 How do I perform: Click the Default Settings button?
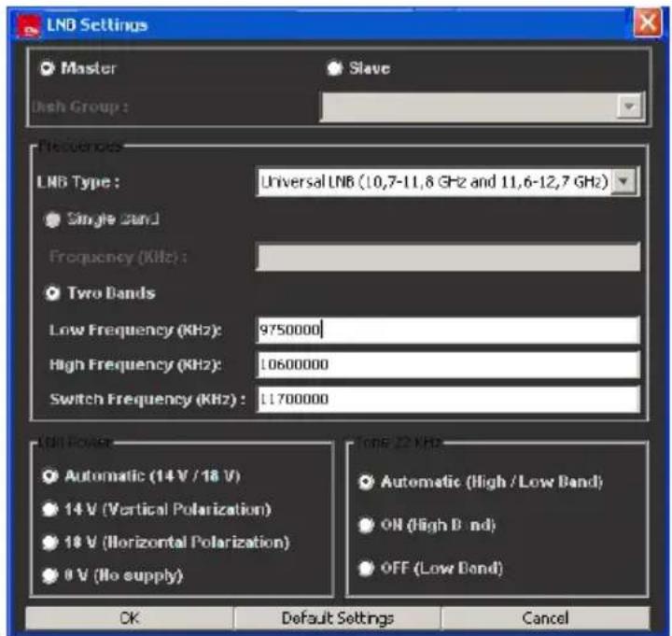[337, 618]
